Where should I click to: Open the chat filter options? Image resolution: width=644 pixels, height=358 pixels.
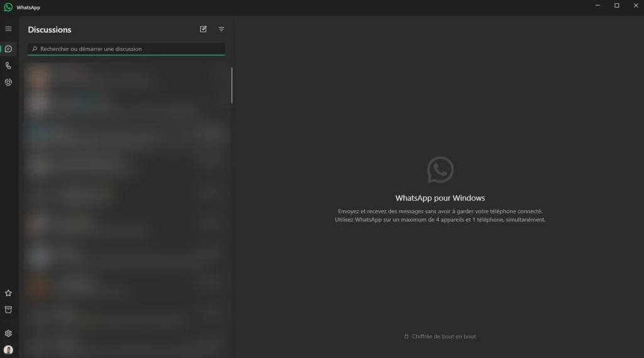click(x=221, y=29)
